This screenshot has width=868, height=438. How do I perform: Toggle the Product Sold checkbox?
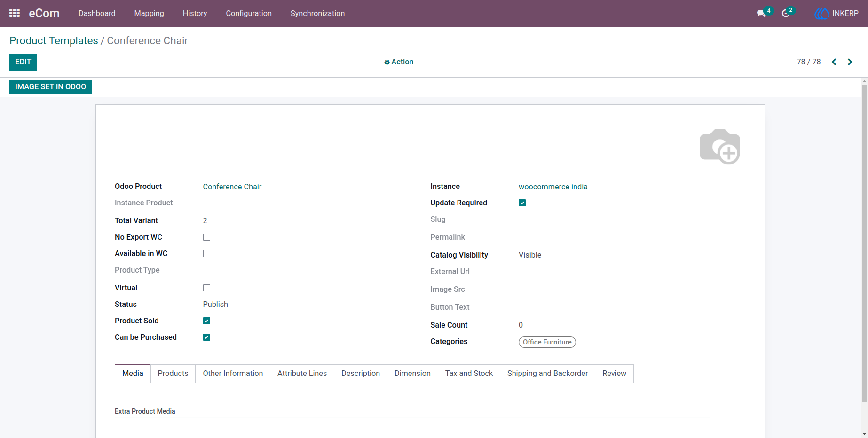click(x=206, y=321)
